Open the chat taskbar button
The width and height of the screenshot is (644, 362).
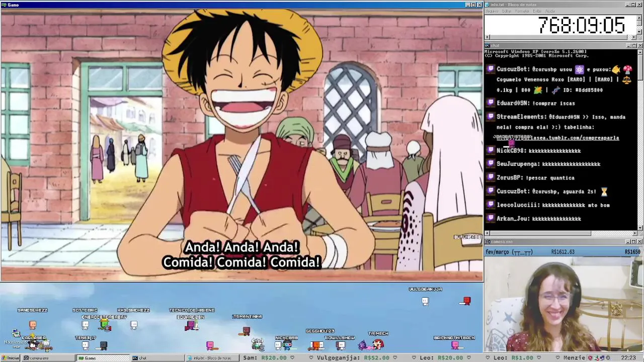click(x=157, y=358)
